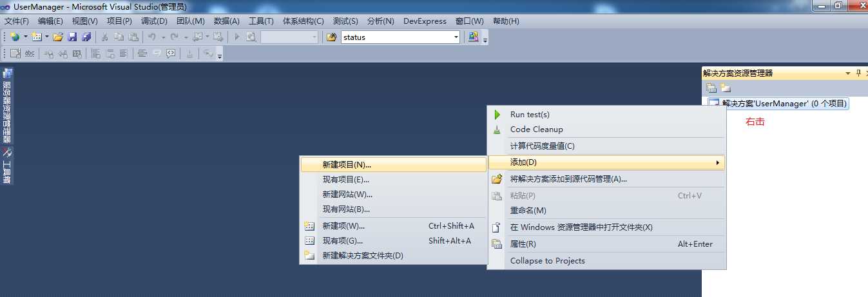Open the 调试(D) menu
This screenshot has width=868, height=297.
point(154,21)
